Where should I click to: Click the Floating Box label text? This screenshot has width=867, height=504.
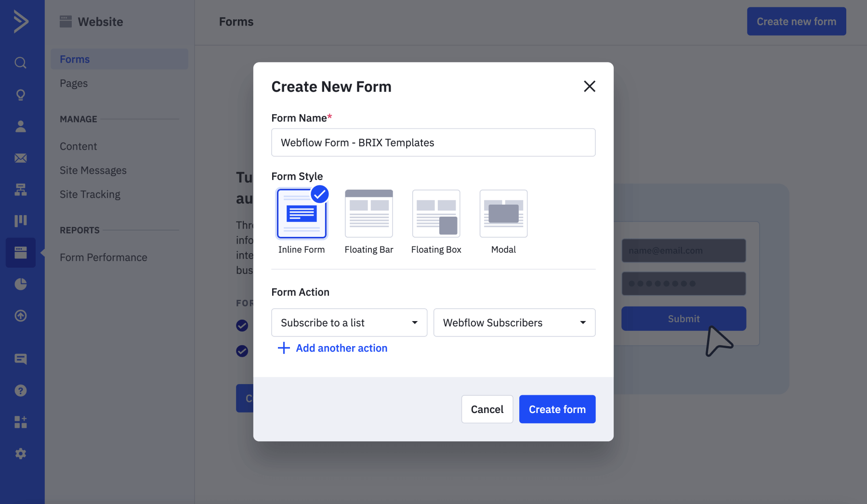tap(436, 249)
